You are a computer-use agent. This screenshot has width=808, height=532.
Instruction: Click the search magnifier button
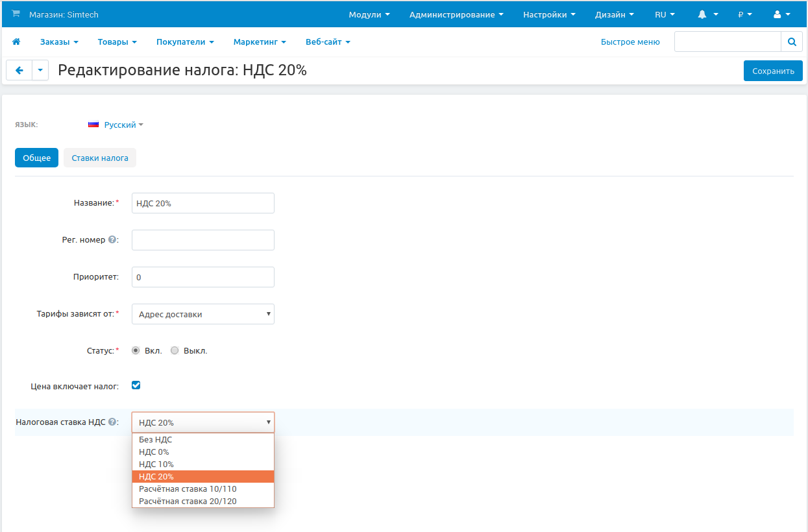pos(791,42)
